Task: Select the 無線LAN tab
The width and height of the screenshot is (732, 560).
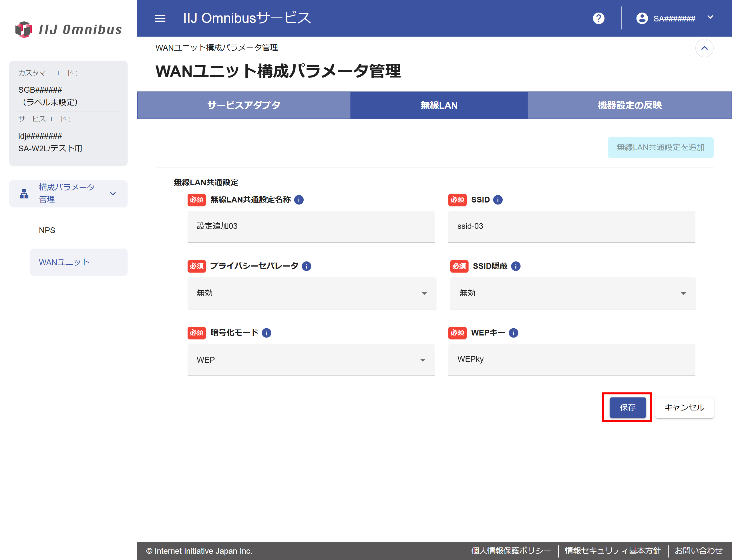Action: [x=439, y=105]
